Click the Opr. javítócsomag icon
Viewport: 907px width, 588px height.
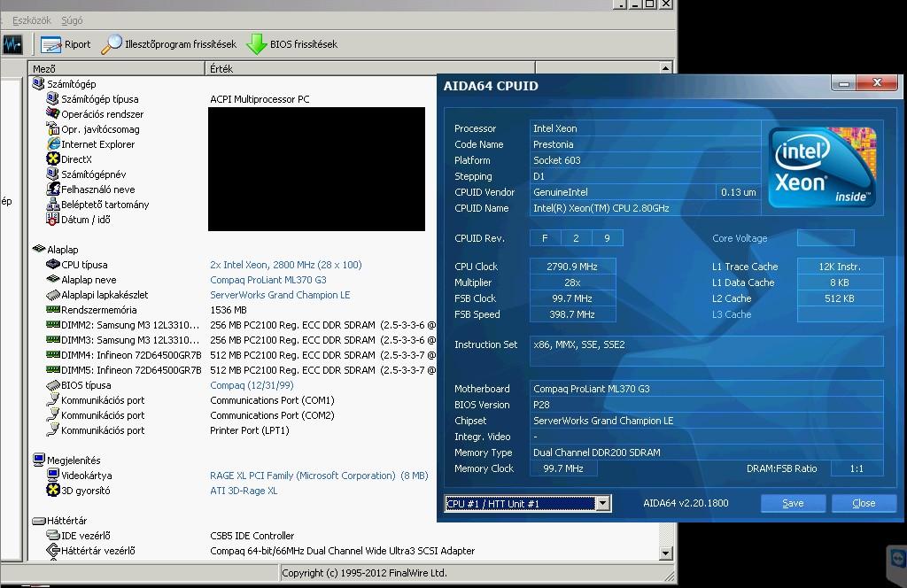point(52,129)
